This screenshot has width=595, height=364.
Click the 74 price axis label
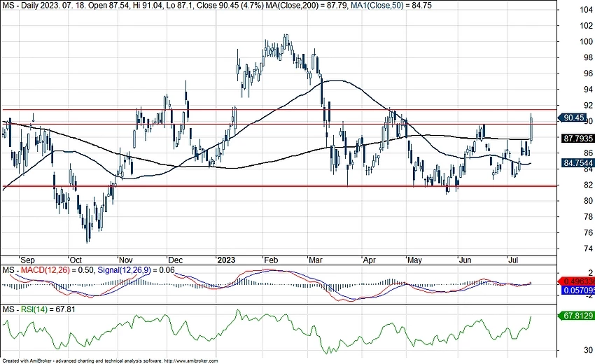coord(588,248)
